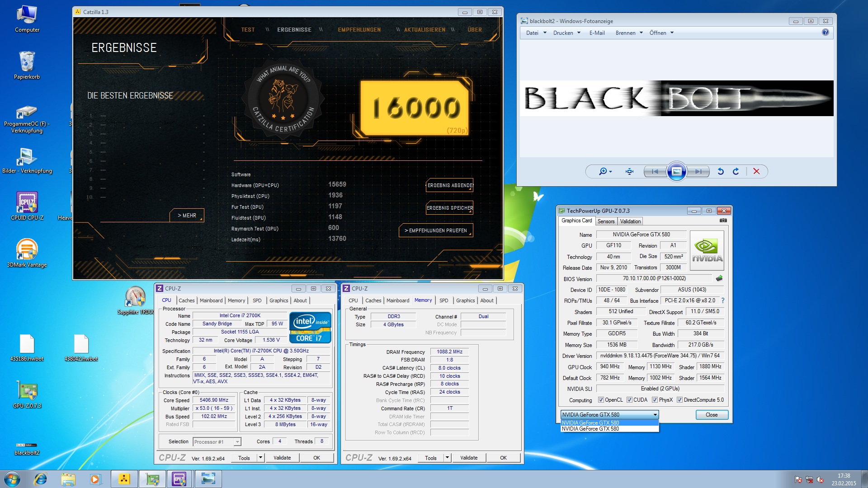Open the EMPFEHLUNGEN tab in Catzilla
The height and width of the screenshot is (488, 868).
click(359, 30)
